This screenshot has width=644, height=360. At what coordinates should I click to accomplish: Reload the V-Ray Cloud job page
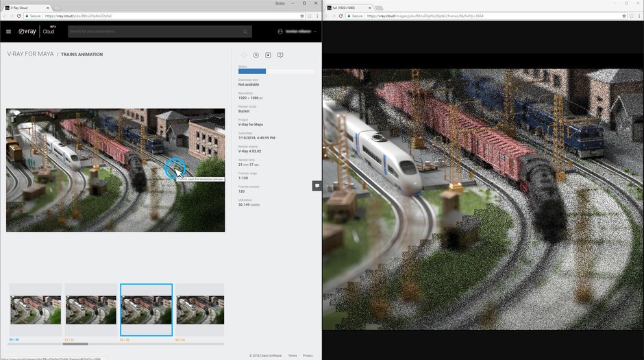click(x=18, y=16)
